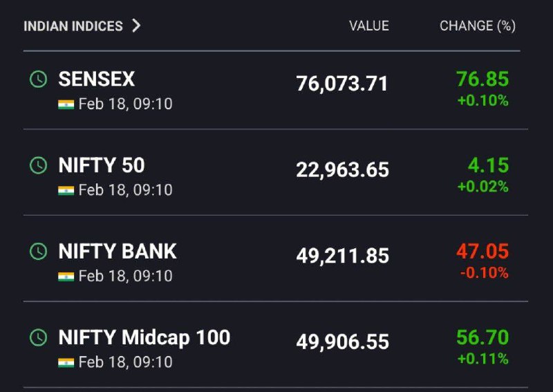553x392 pixels.
Task: Click NIFTY Midcap 100 green change 56.70
Action: (x=482, y=337)
